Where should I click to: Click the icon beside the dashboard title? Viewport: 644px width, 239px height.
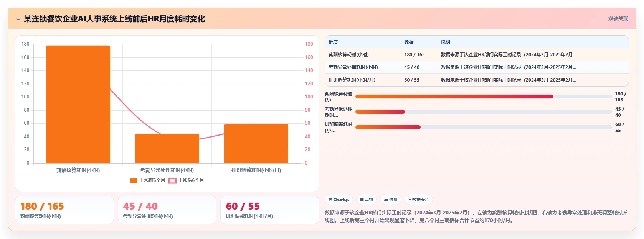click(18, 19)
